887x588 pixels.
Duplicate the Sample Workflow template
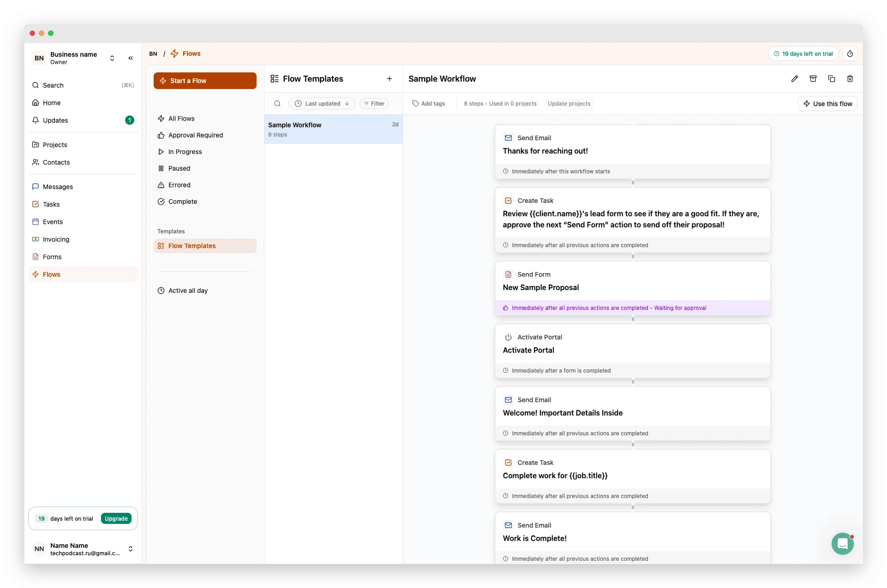832,79
